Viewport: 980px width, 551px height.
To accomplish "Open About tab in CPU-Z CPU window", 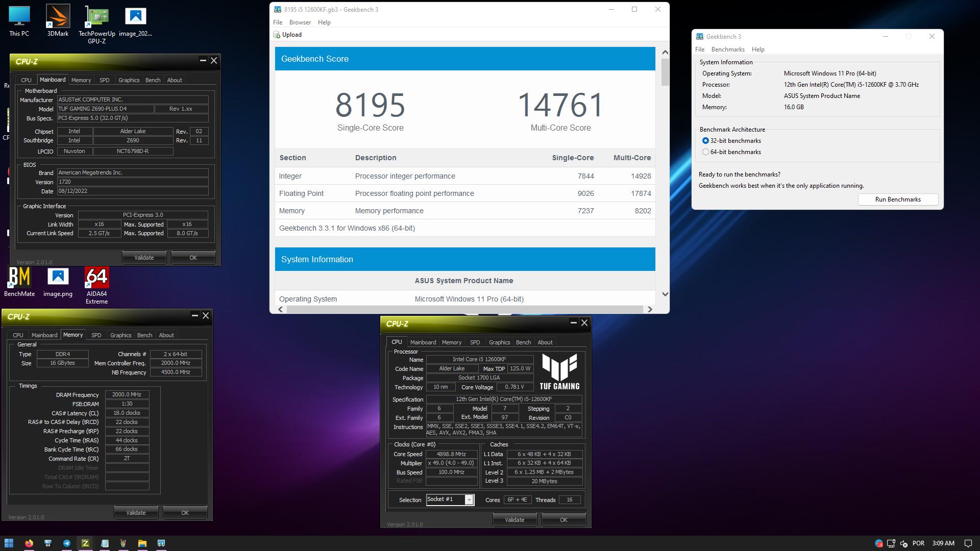I will coord(545,342).
